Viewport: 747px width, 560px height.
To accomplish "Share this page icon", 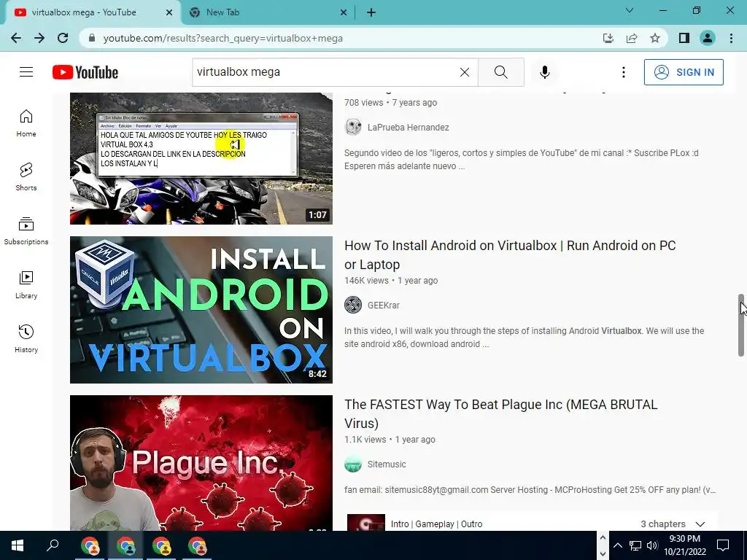I will tap(632, 38).
